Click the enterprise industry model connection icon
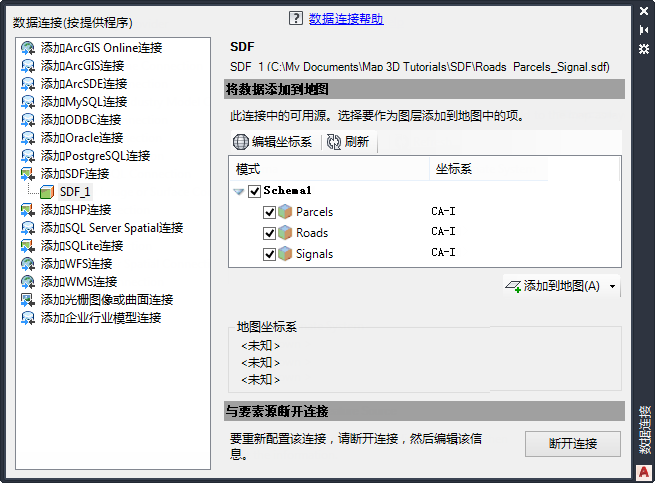Image resolution: width=655 pixels, height=483 pixels. pyautogui.click(x=28, y=318)
